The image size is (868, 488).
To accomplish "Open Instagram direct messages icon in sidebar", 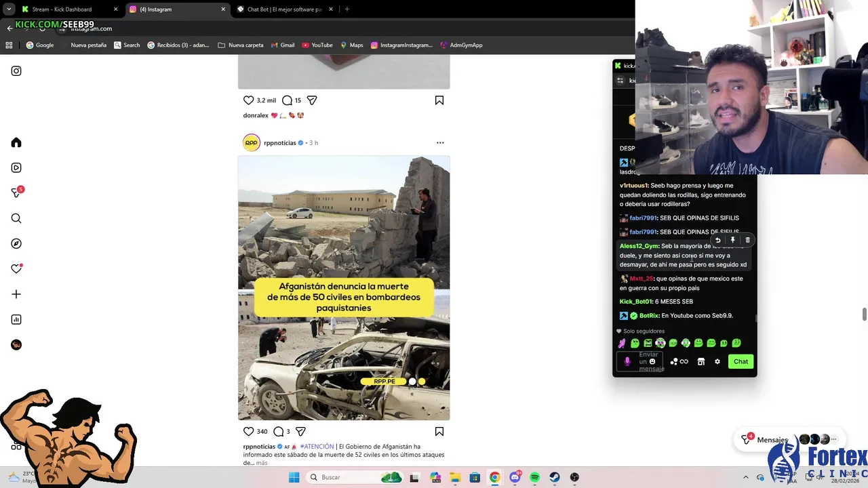I will [17, 193].
